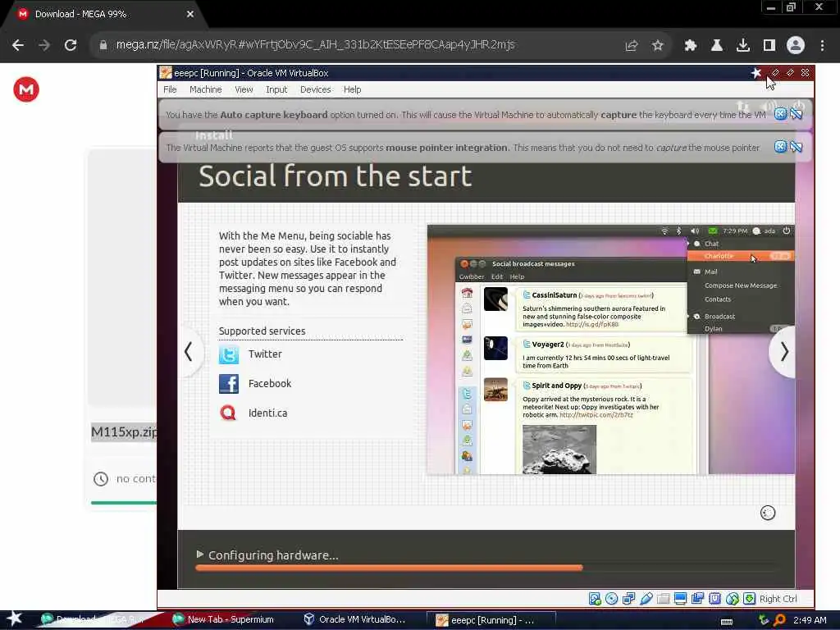Click the Right Ctrl host key label
Viewport: 840px width, 630px height.
pos(778,598)
